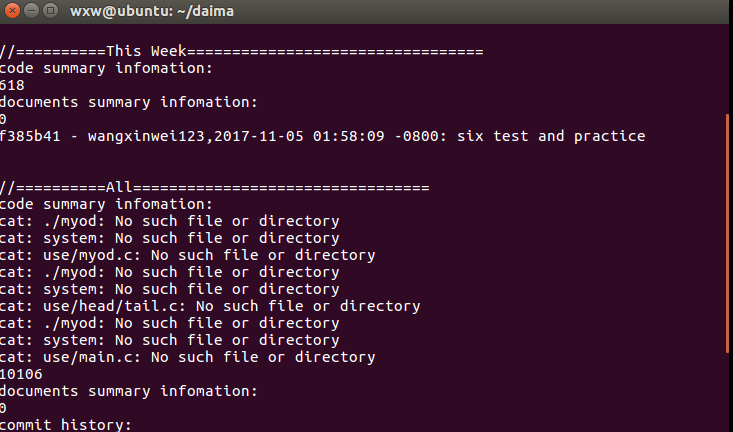This screenshot has height=432, width=733.
Task: Maximize the terminal window
Action: point(50,10)
